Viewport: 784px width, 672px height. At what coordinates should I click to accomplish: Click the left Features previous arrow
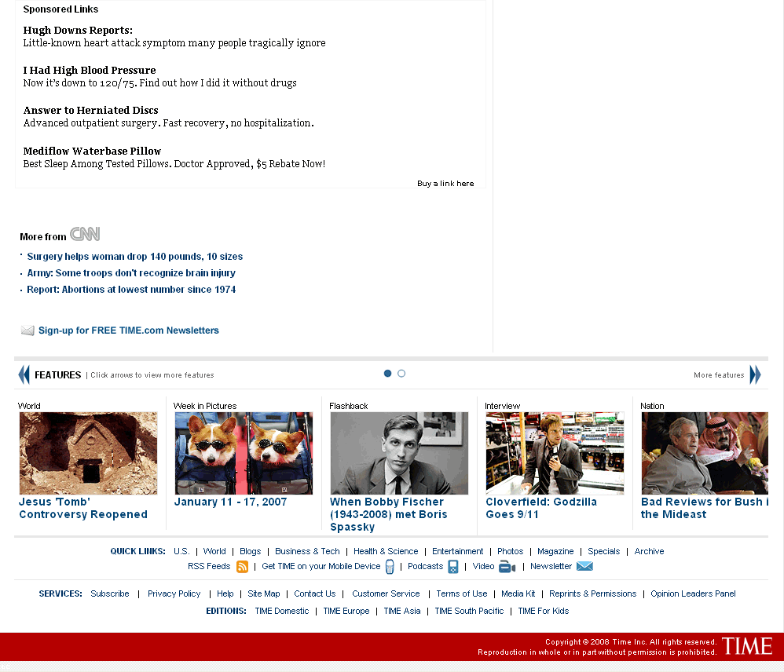tap(24, 374)
